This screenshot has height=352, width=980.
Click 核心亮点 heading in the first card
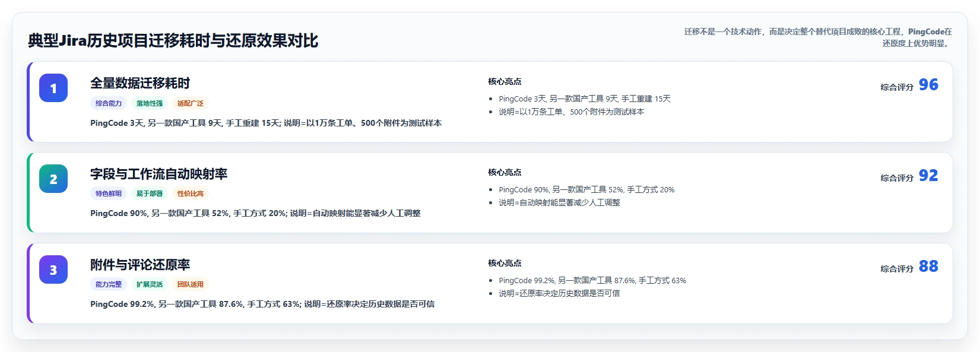click(x=505, y=81)
